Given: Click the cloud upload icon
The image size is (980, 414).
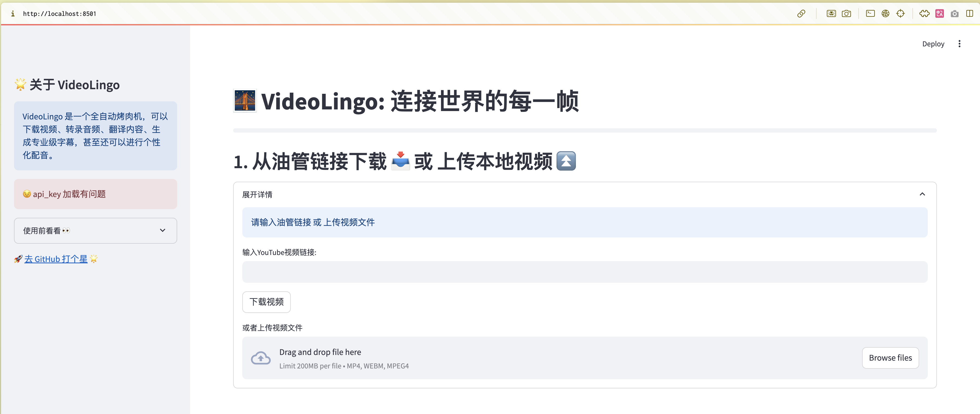Looking at the screenshot, I should point(261,358).
